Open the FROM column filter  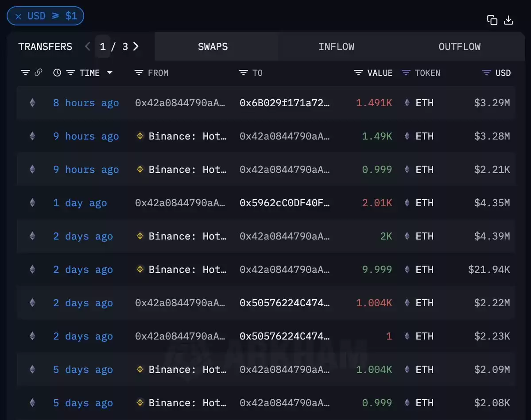coord(139,73)
